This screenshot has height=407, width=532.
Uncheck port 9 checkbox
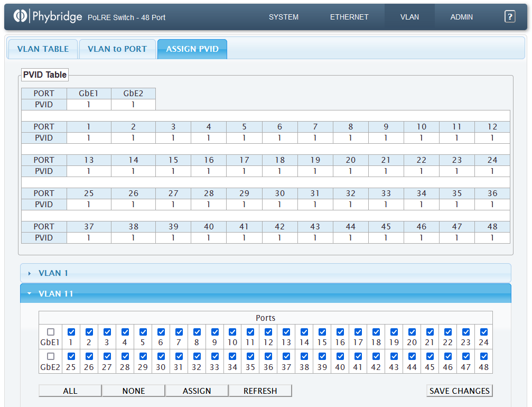point(215,331)
